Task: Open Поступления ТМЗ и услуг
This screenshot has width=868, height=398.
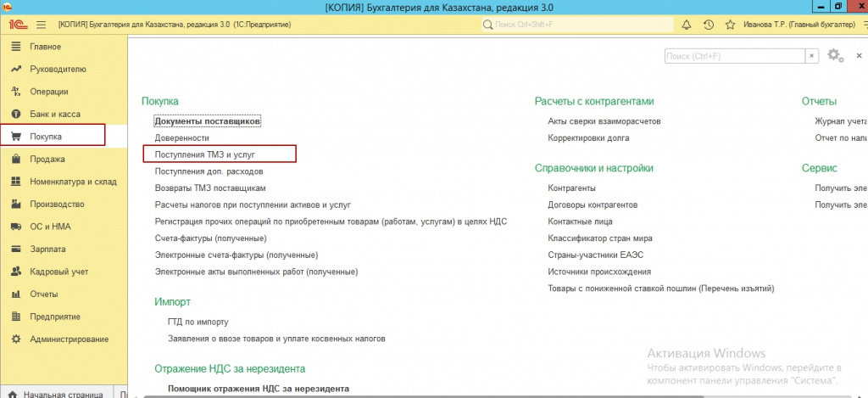Action: coord(205,154)
